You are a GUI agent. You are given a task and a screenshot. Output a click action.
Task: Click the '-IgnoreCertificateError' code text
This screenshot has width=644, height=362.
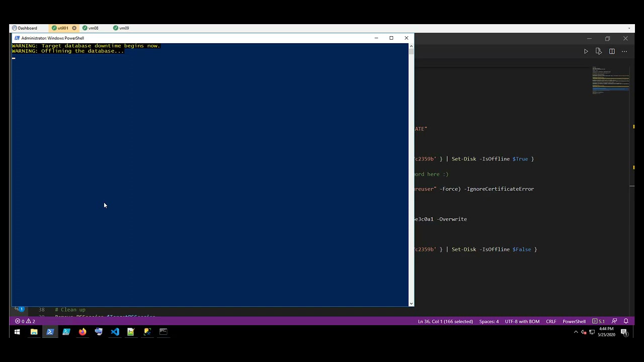(x=500, y=189)
